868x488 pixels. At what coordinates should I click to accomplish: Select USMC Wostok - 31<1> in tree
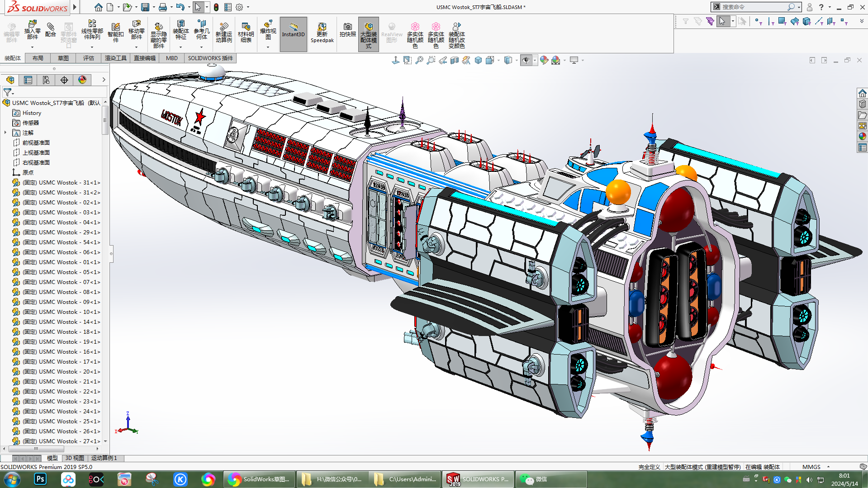(x=56, y=183)
